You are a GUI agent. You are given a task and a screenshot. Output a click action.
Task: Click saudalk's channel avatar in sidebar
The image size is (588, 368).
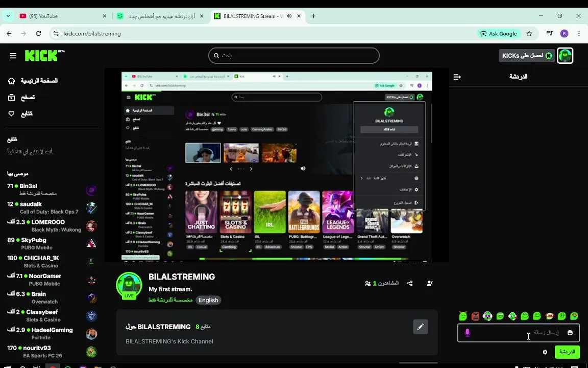[91, 208]
